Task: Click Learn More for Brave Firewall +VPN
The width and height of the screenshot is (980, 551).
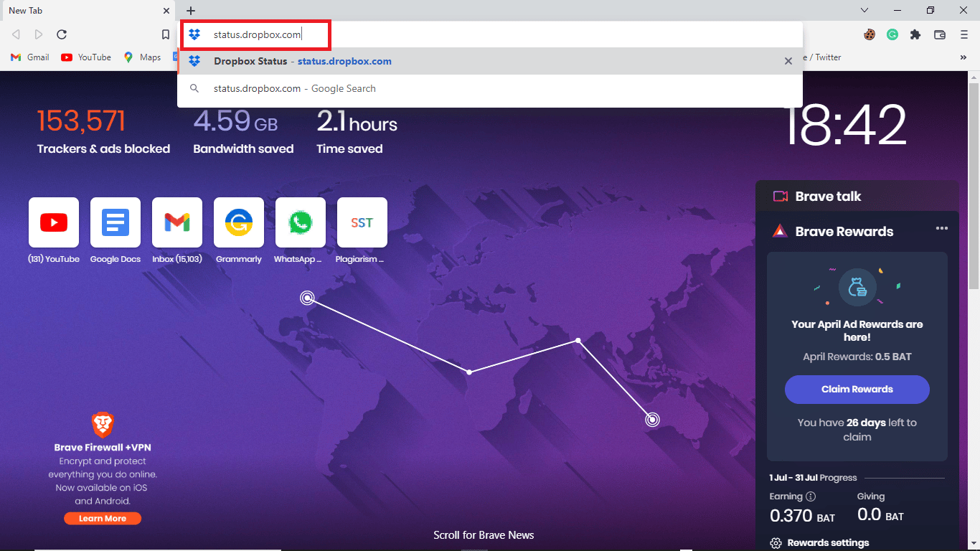Action: click(x=103, y=518)
